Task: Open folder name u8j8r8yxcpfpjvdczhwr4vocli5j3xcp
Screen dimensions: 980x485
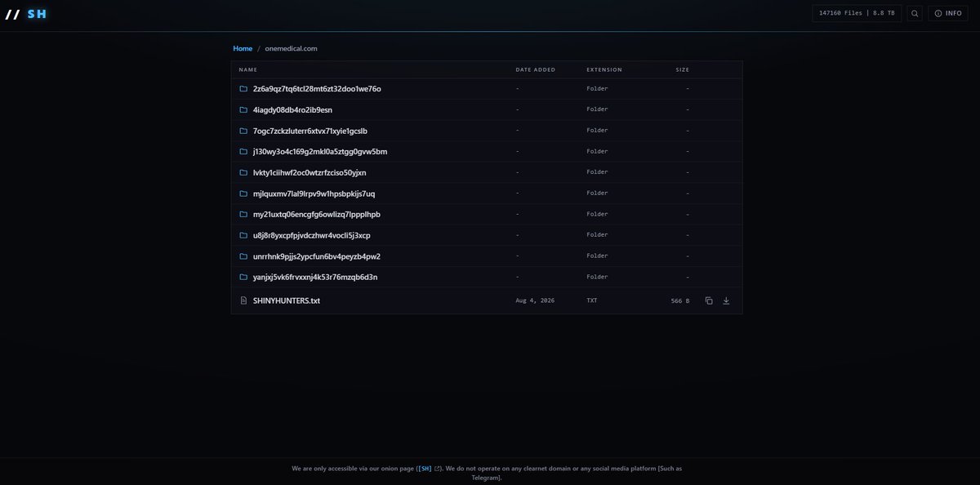Action: click(x=312, y=235)
